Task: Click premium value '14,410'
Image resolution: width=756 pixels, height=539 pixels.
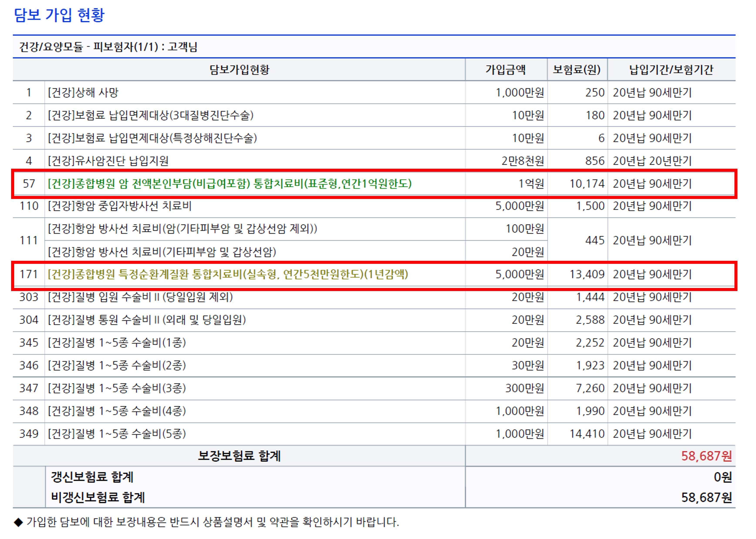Action: click(587, 434)
